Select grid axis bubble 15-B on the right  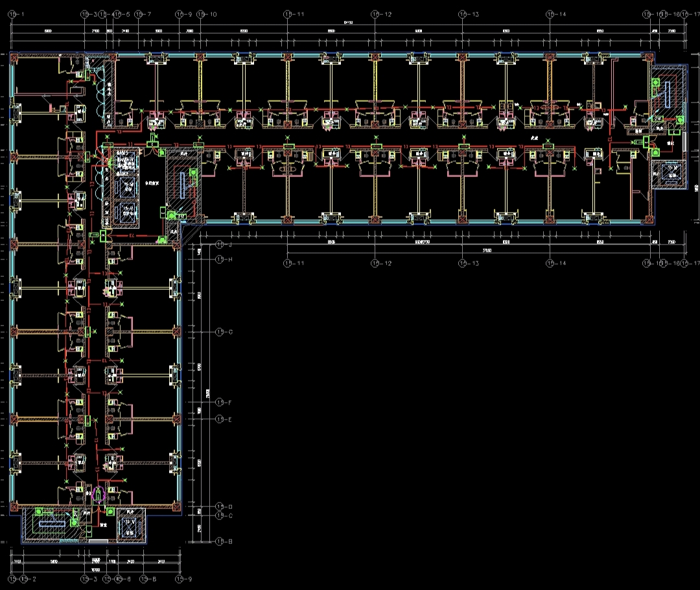coord(219,541)
